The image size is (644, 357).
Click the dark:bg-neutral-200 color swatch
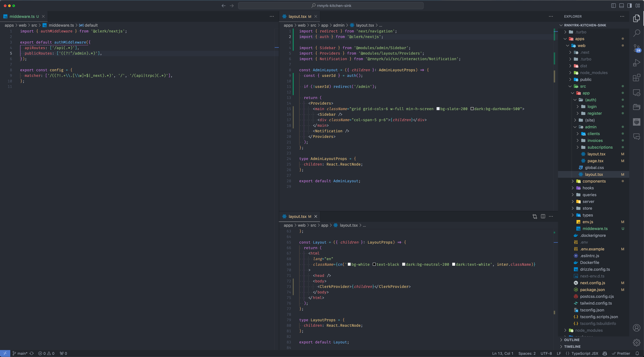pos(403,264)
